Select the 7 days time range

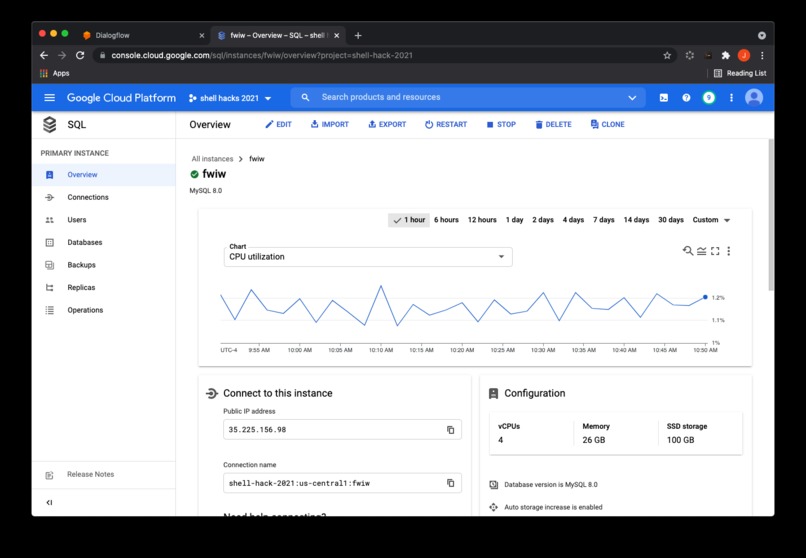pyautogui.click(x=604, y=220)
